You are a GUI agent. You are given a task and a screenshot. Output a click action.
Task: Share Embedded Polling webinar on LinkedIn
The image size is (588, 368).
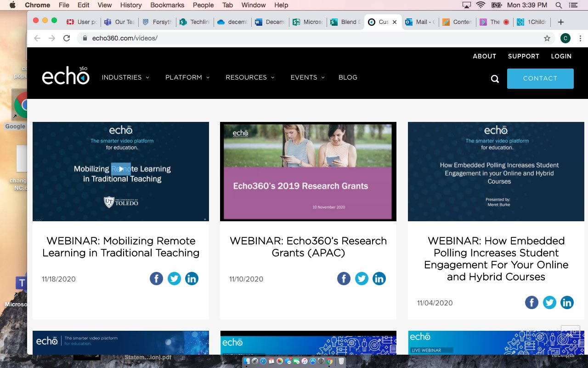point(567,303)
